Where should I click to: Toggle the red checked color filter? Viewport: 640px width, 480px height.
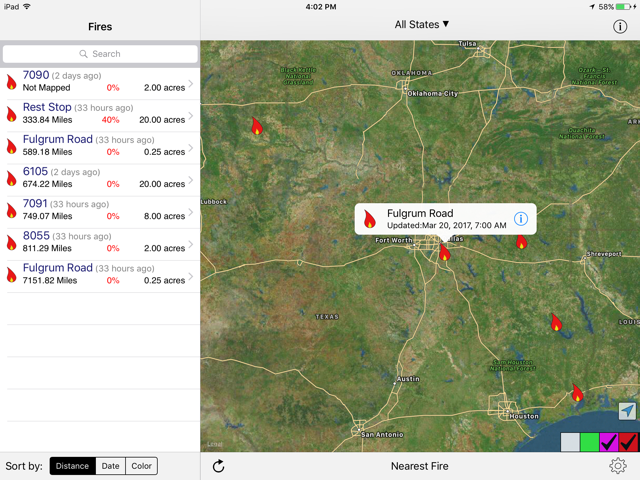click(x=628, y=442)
